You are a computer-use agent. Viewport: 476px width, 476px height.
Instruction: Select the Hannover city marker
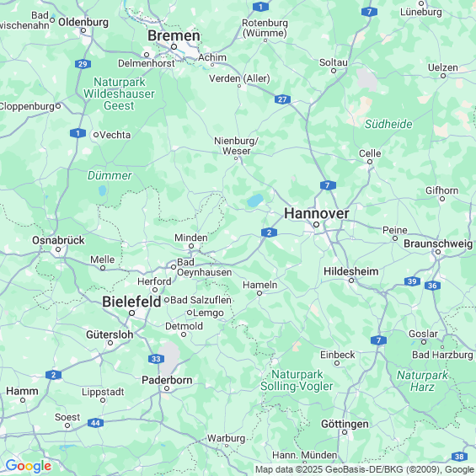[x=316, y=225]
